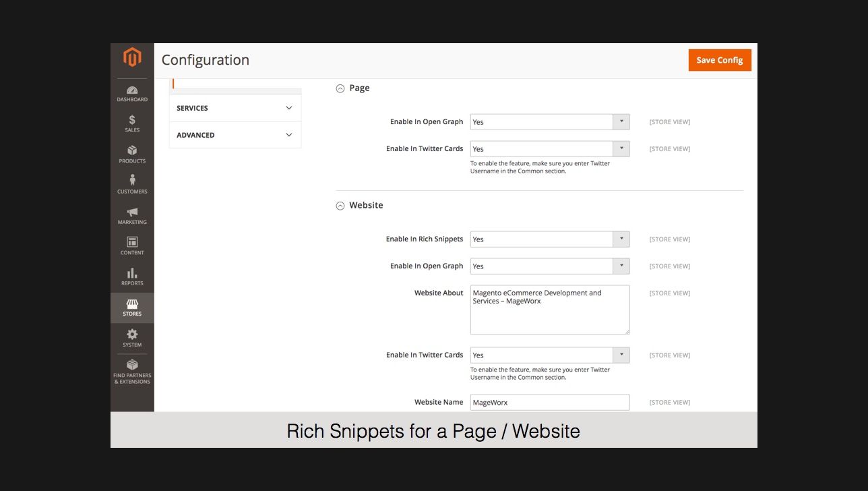Select the Marketing megaphone icon
Image resolution: width=868 pixels, height=491 pixels.
pos(132,215)
